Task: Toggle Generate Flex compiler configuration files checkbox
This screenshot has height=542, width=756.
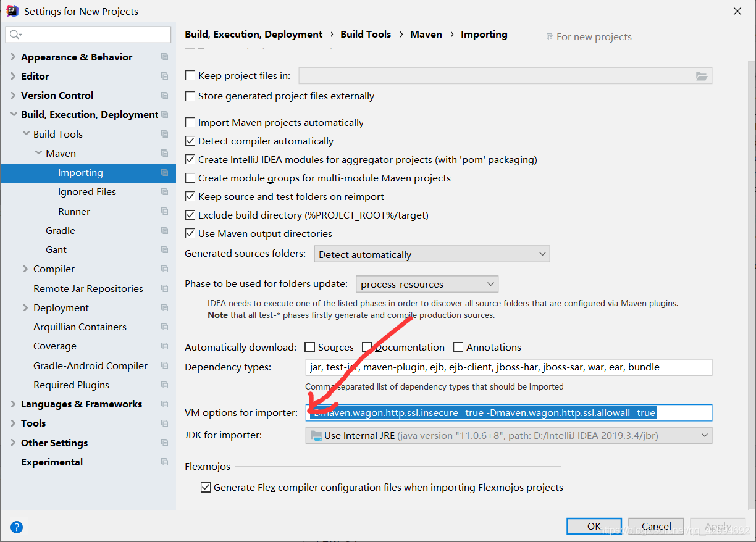Action: point(206,487)
